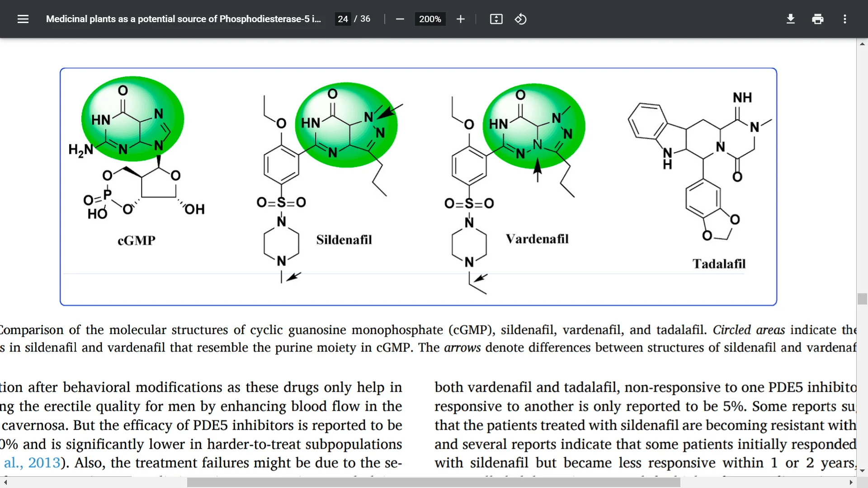Click the fit to page icon
868x488 pixels.
(x=496, y=19)
